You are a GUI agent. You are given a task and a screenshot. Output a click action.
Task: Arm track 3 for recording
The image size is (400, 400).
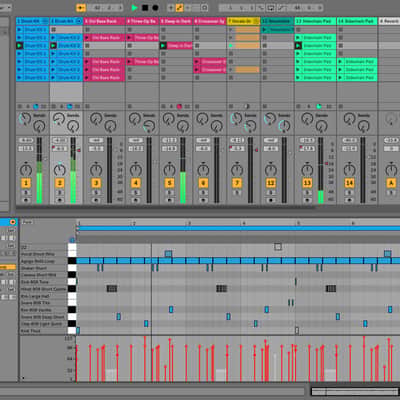point(96,200)
